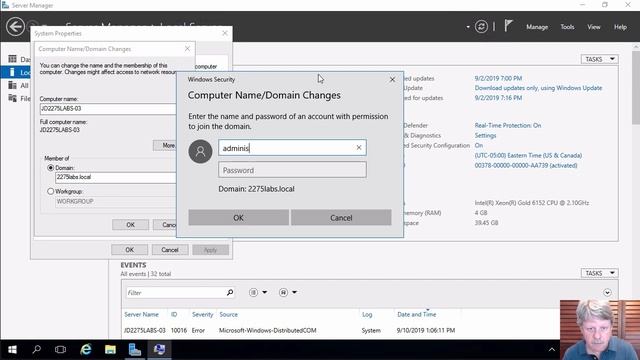
Task: Click the username field containing adminis
Action: [292, 148]
